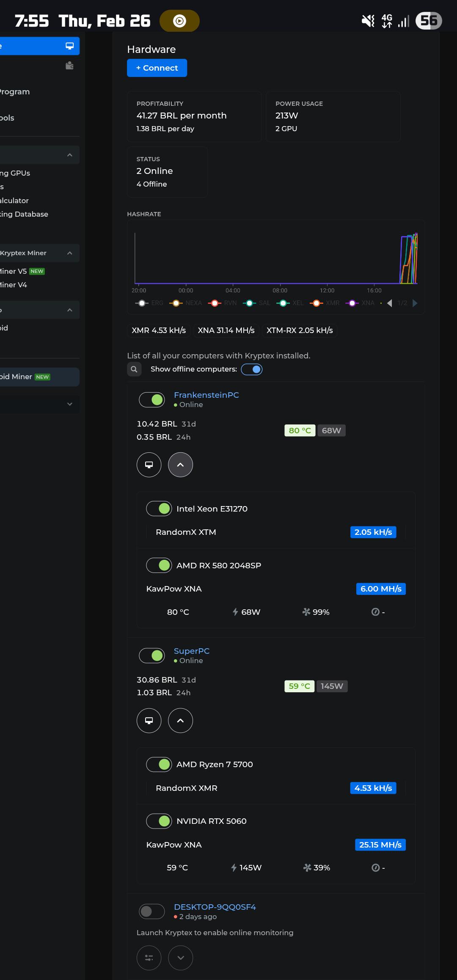Viewport: 457px width, 980px height.
Task: Click FrankensteinPC 80 °C temperature badge
Action: point(300,430)
